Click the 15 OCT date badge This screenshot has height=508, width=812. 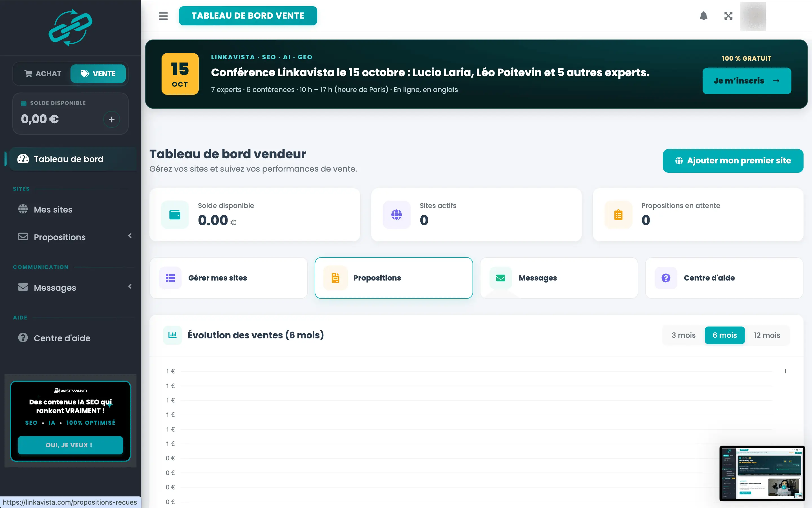tap(180, 74)
